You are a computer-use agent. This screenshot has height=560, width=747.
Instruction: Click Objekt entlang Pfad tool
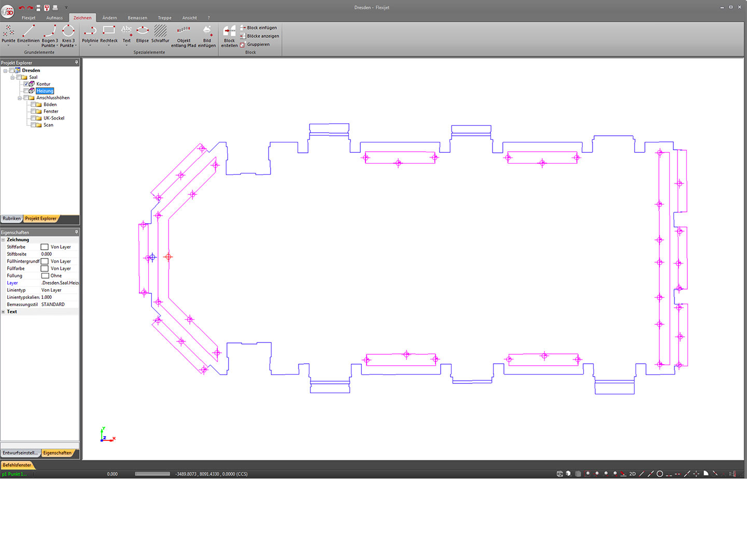(184, 33)
